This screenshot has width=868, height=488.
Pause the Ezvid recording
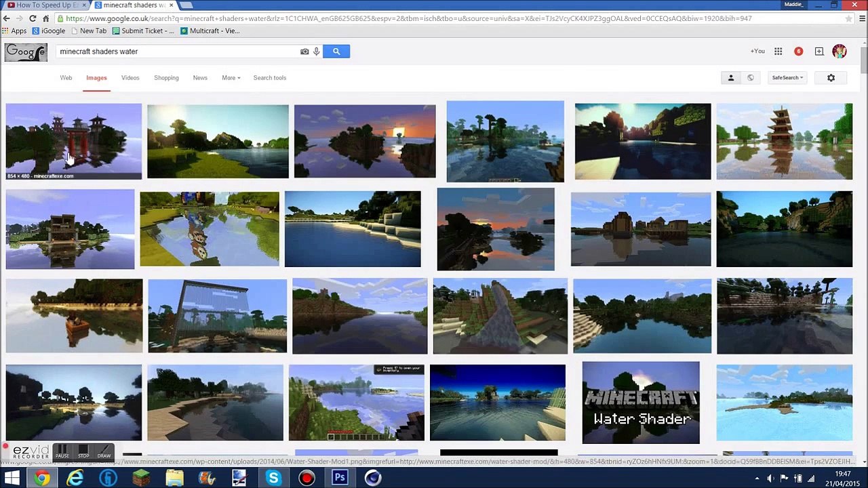pyautogui.click(x=62, y=451)
